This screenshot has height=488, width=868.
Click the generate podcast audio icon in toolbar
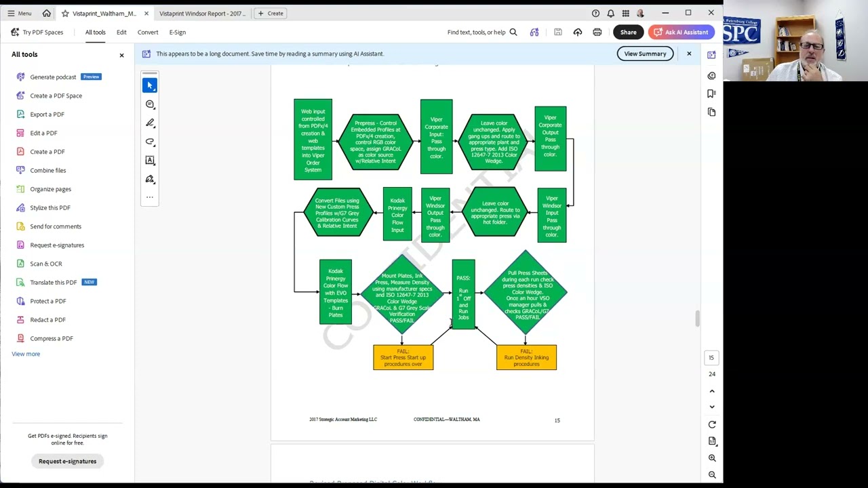[534, 32]
